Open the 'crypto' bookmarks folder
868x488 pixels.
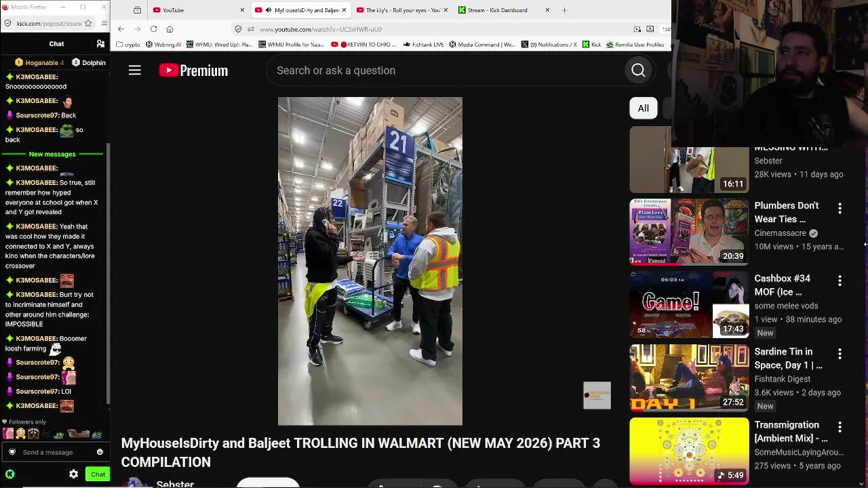pyautogui.click(x=128, y=45)
